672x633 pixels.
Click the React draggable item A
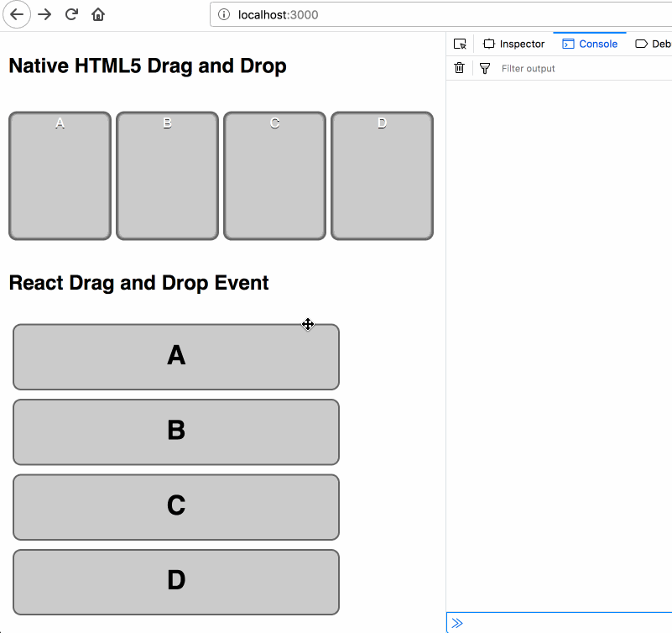tap(176, 357)
